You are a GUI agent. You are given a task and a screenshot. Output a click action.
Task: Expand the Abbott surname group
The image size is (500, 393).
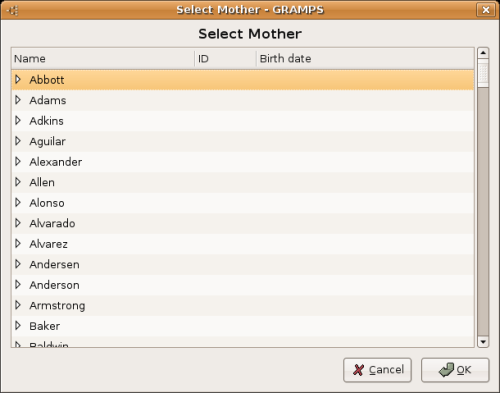[x=18, y=79]
